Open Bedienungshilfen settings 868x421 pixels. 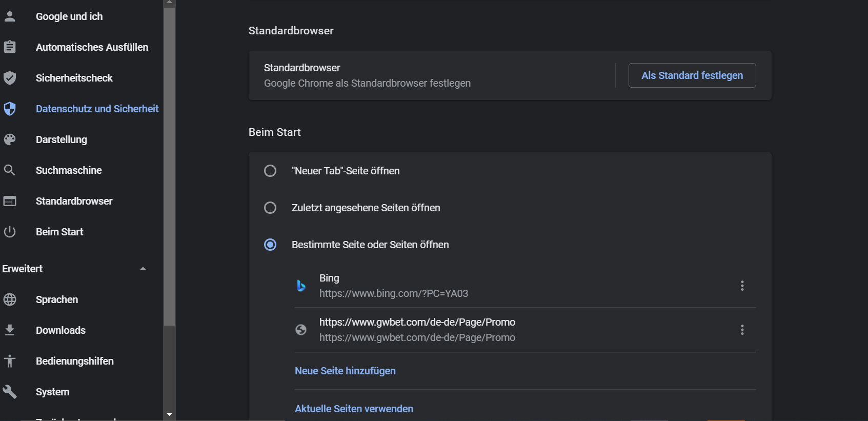point(75,361)
